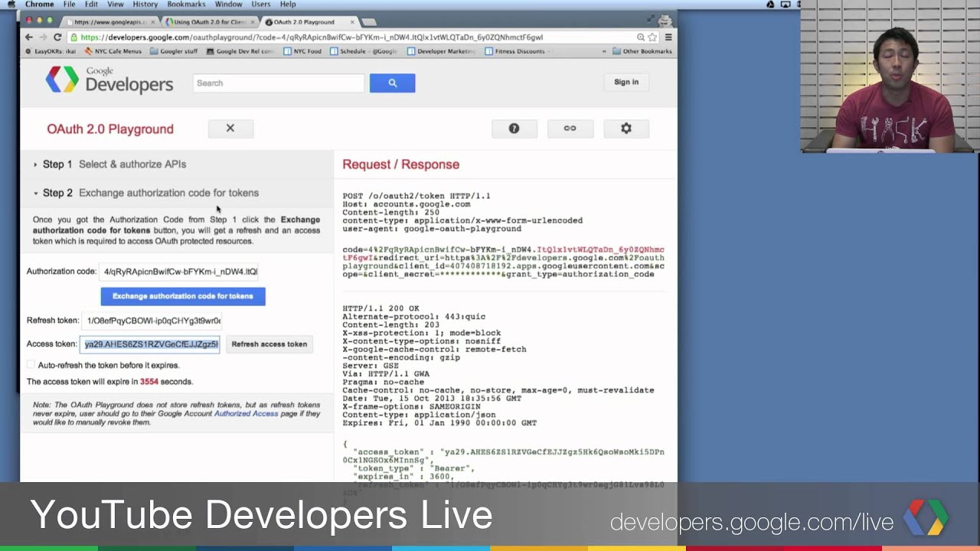
Task: Open the Users menu
Action: point(261,5)
